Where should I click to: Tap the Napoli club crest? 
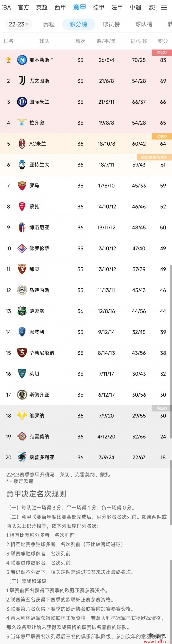[22, 60]
